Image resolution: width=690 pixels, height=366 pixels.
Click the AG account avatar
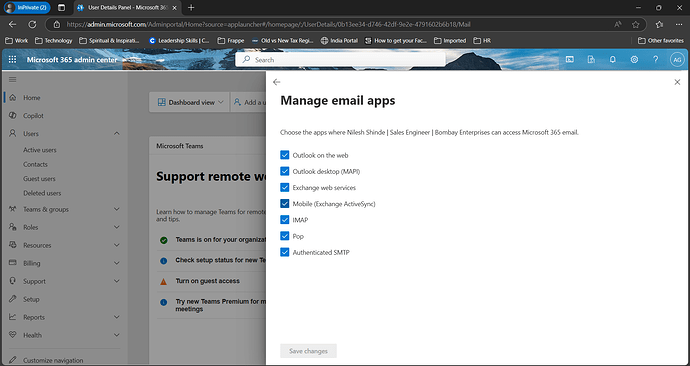click(x=677, y=59)
